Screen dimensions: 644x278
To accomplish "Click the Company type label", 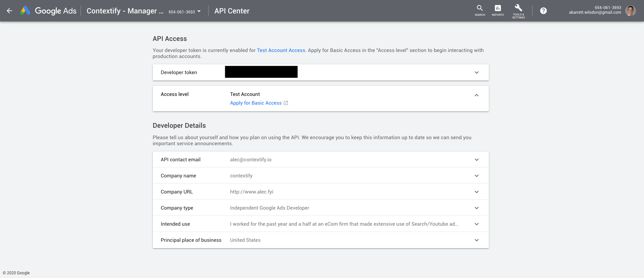I will (x=177, y=208).
